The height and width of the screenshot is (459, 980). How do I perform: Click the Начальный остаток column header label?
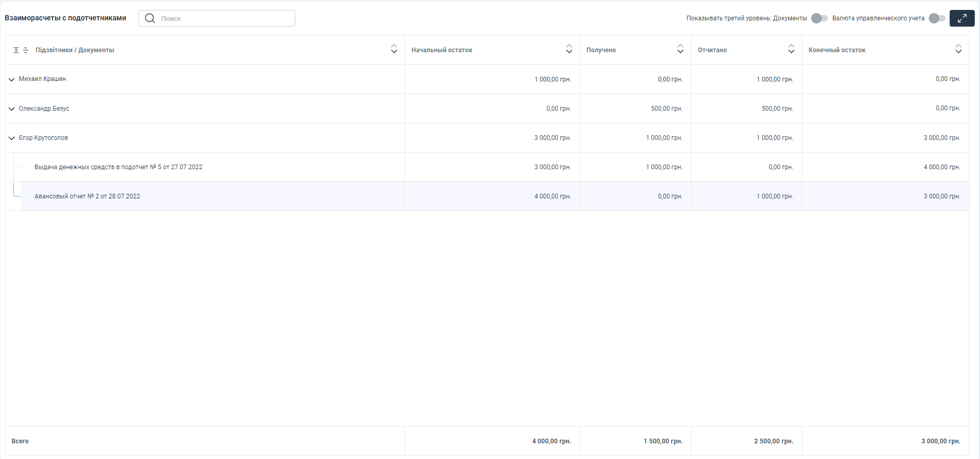point(442,50)
